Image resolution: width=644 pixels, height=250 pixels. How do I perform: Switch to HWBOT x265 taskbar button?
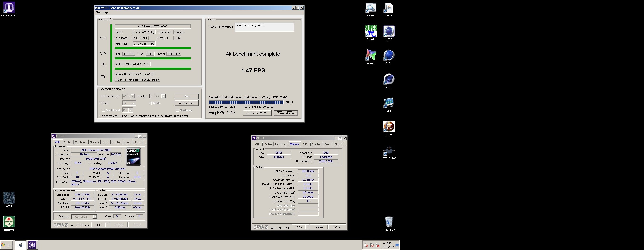pyautogui.click(x=20, y=245)
